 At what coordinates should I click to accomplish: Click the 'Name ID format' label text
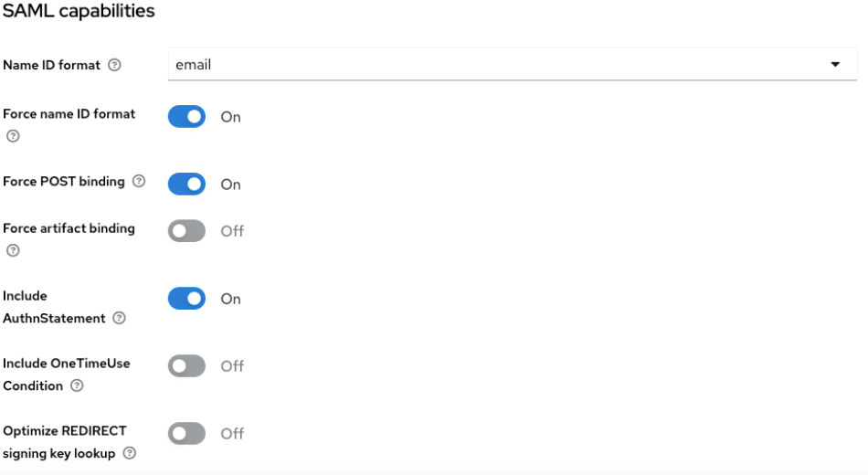pos(52,66)
